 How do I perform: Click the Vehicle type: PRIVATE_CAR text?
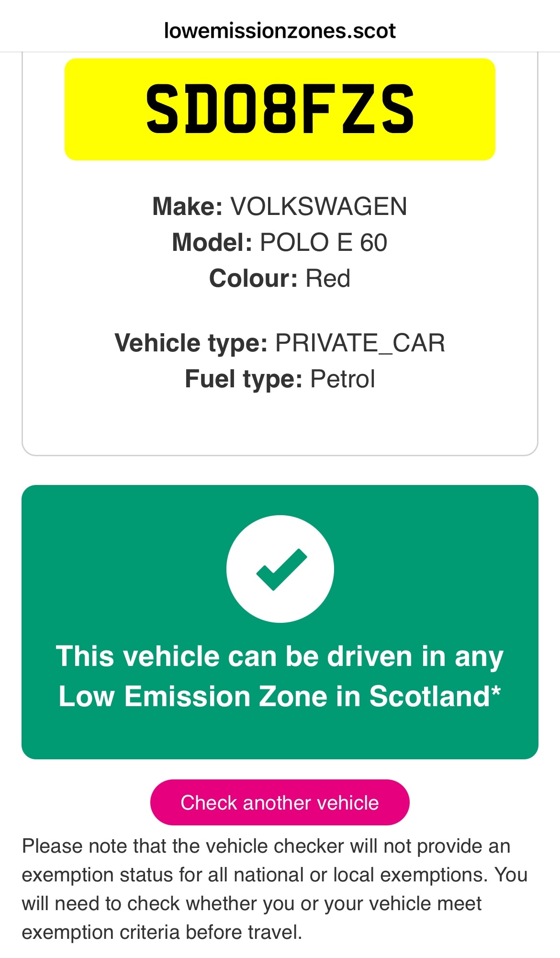(280, 343)
